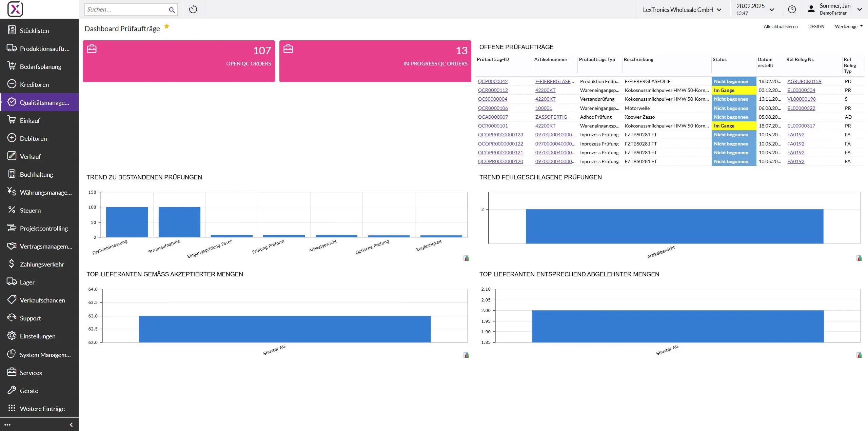Click the history clock icon beside search
This screenshot has width=868, height=431.
pyautogui.click(x=193, y=9)
